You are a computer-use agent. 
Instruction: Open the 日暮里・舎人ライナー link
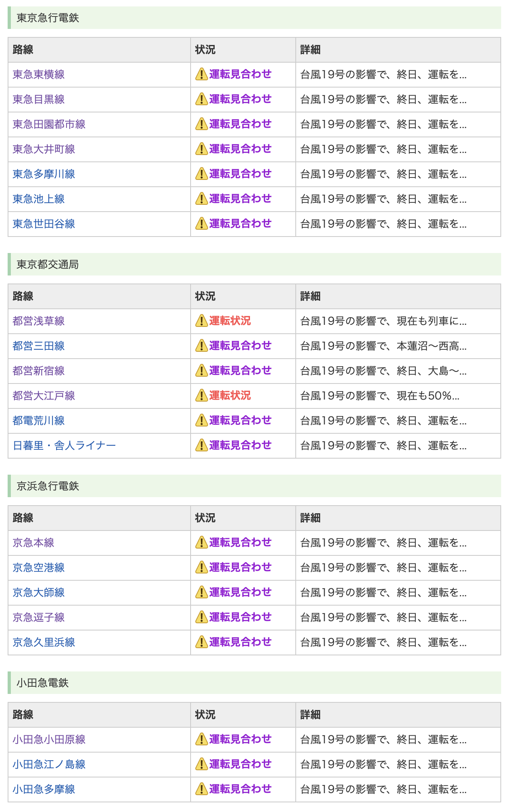pos(64,446)
